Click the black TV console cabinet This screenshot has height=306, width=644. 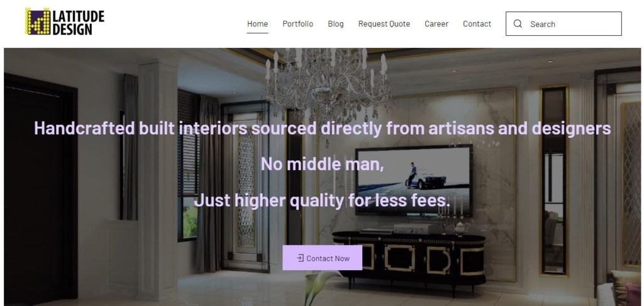coord(409,259)
